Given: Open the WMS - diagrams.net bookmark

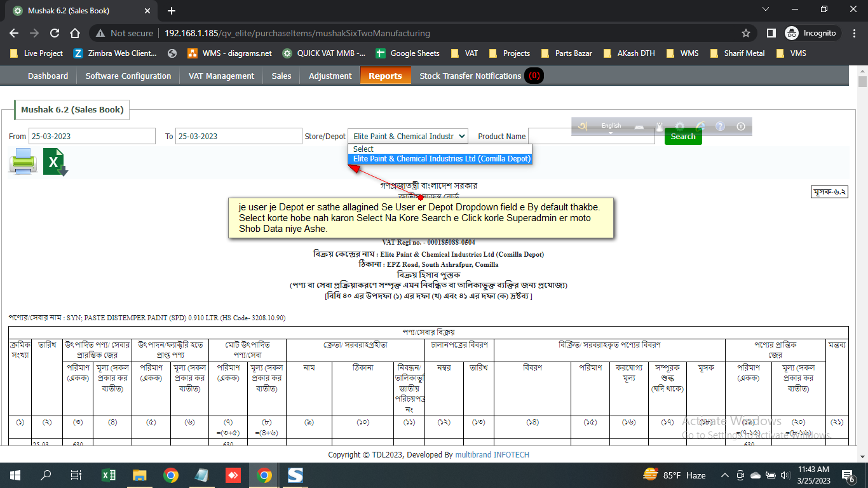Looking at the screenshot, I should [229, 53].
